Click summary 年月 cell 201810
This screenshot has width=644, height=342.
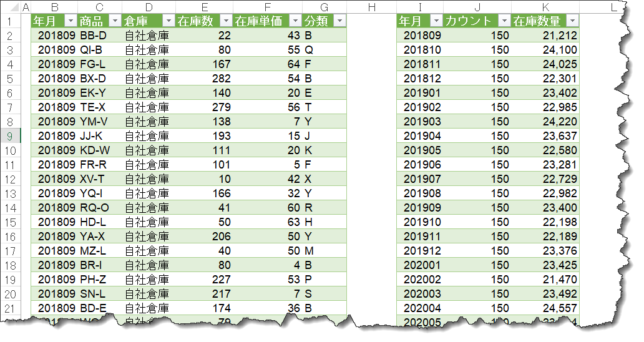[x=420, y=50]
